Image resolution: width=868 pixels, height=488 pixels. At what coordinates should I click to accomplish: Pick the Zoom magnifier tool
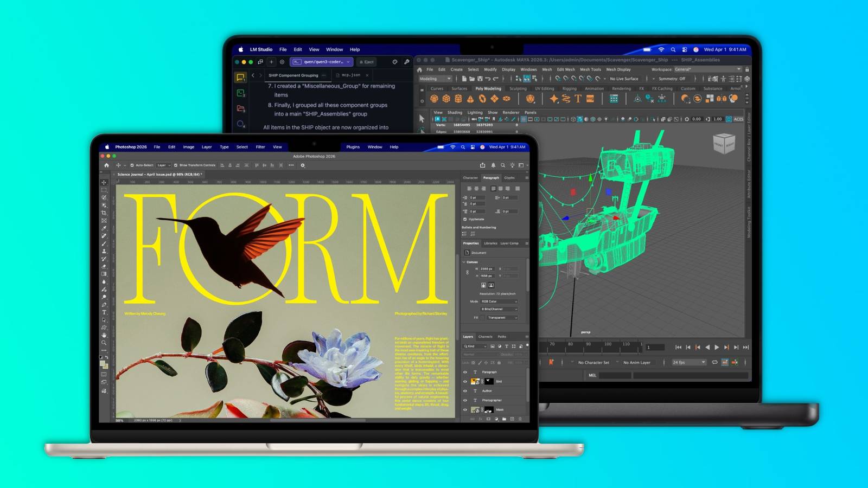coord(104,343)
